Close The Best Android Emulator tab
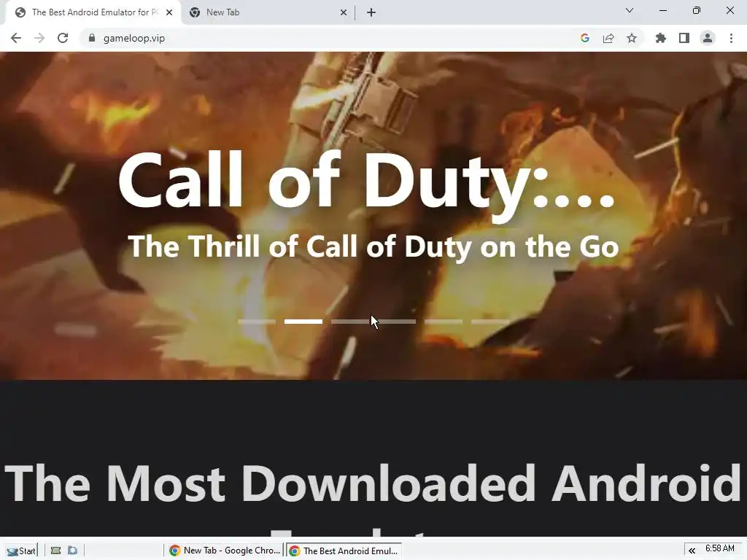The width and height of the screenshot is (747, 560). [x=169, y=13]
